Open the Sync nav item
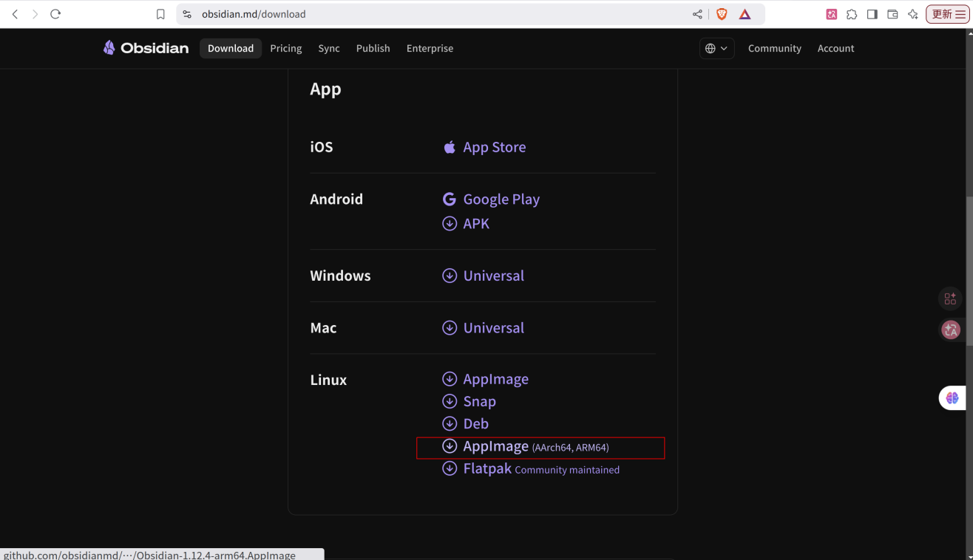 (329, 48)
